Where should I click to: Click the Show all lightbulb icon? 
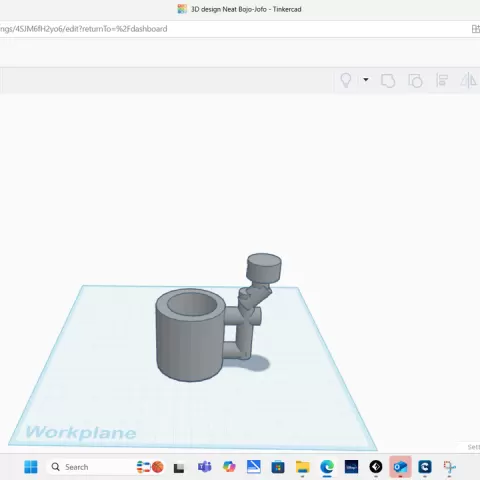pos(346,80)
